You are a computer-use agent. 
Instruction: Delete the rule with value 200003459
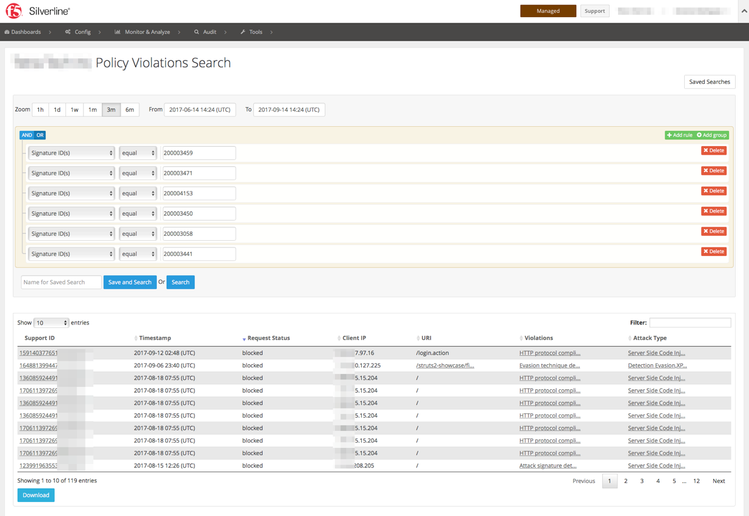pyautogui.click(x=713, y=151)
